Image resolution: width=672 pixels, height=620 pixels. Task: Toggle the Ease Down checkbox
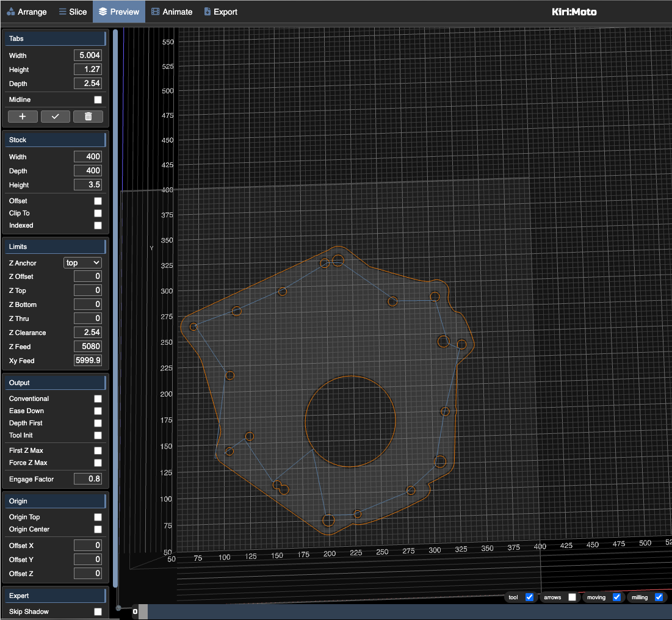[x=98, y=411]
